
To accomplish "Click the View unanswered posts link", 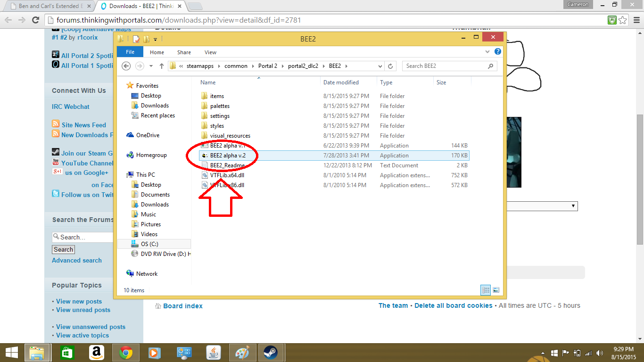I will coord(91,327).
